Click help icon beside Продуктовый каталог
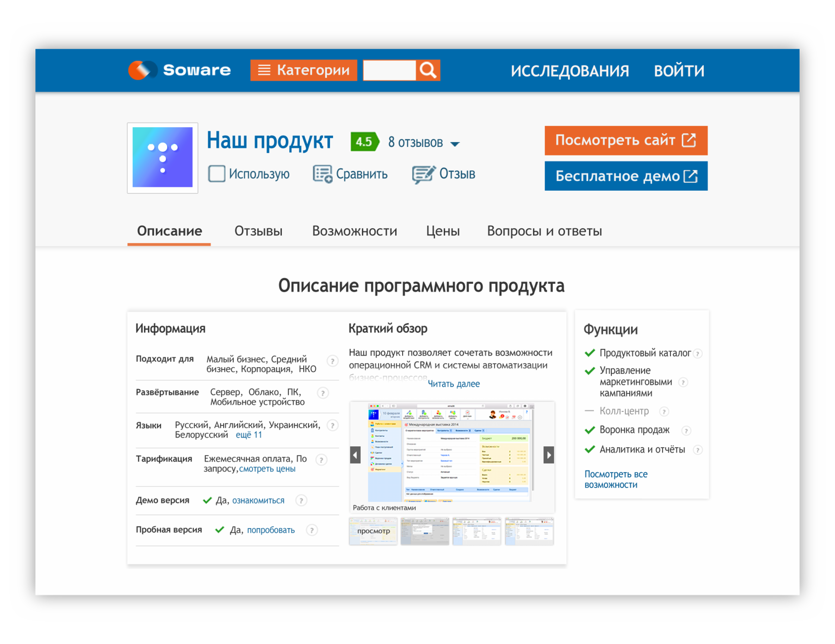Screen dimensions: 835x644 pyautogui.click(x=698, y=354)
